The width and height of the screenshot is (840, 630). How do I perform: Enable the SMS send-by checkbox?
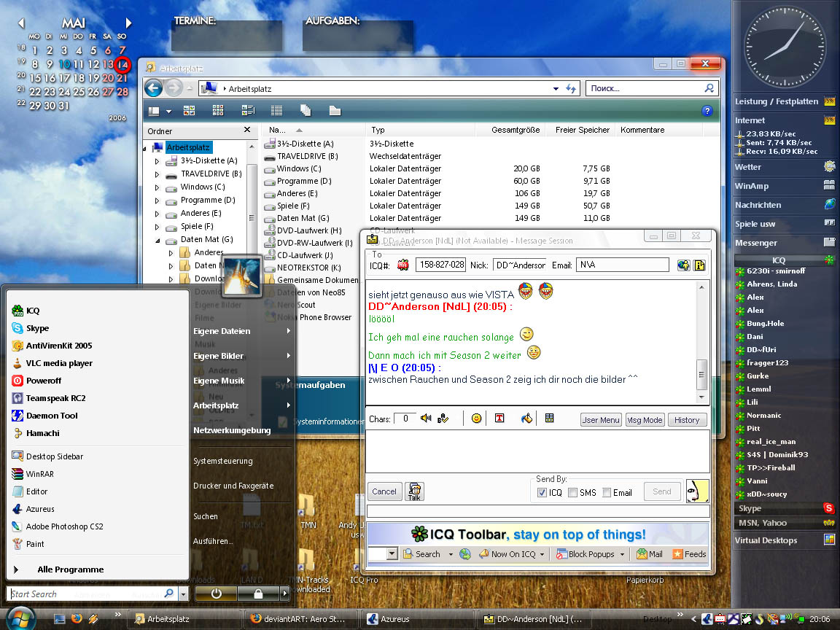(572, 493)
